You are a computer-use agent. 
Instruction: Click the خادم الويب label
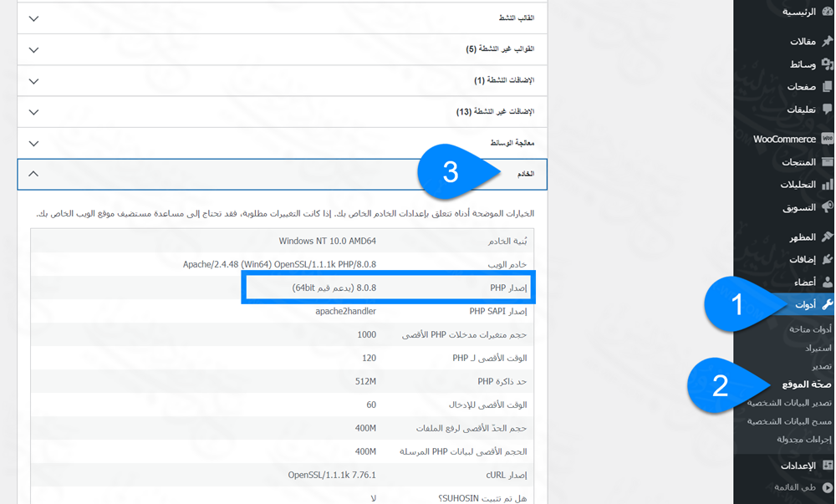507,264
